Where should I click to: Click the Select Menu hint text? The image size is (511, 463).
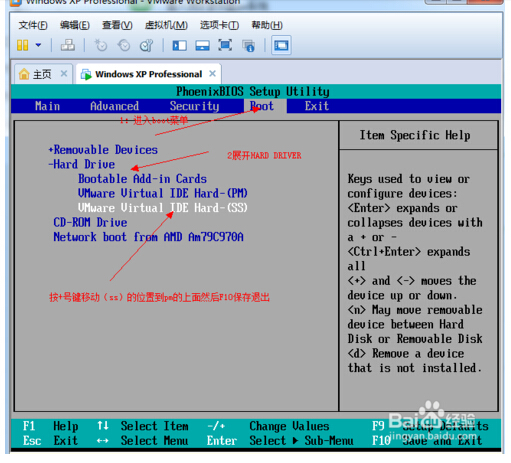click(x=155, y=441)
